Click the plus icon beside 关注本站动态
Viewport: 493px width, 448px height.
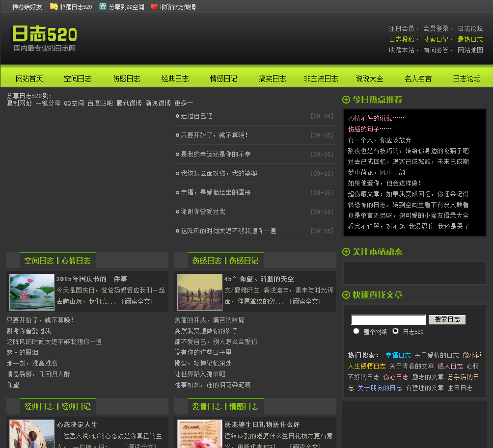click(x=346, y=252)
